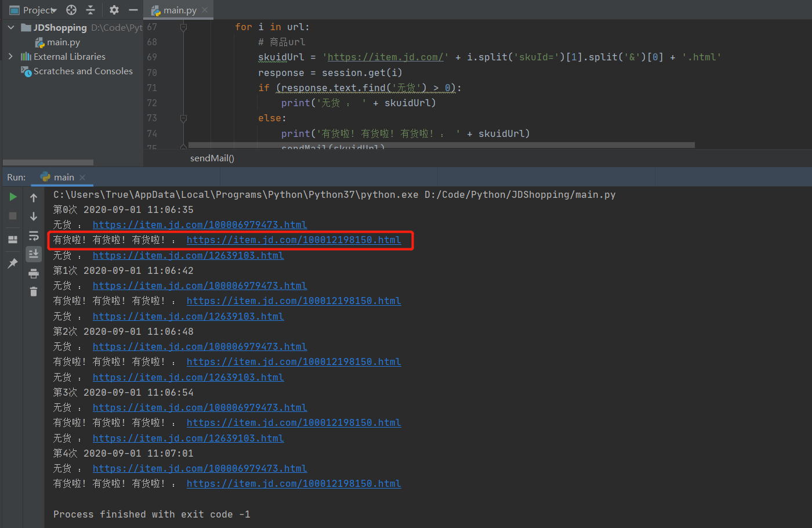Click the python.exe command line in the console
Screen dimensions: 812x528
[335, 194]
